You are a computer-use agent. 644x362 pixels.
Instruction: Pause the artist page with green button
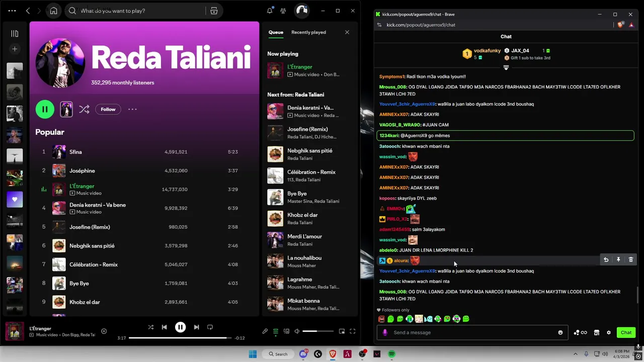(x=45, y=109)
